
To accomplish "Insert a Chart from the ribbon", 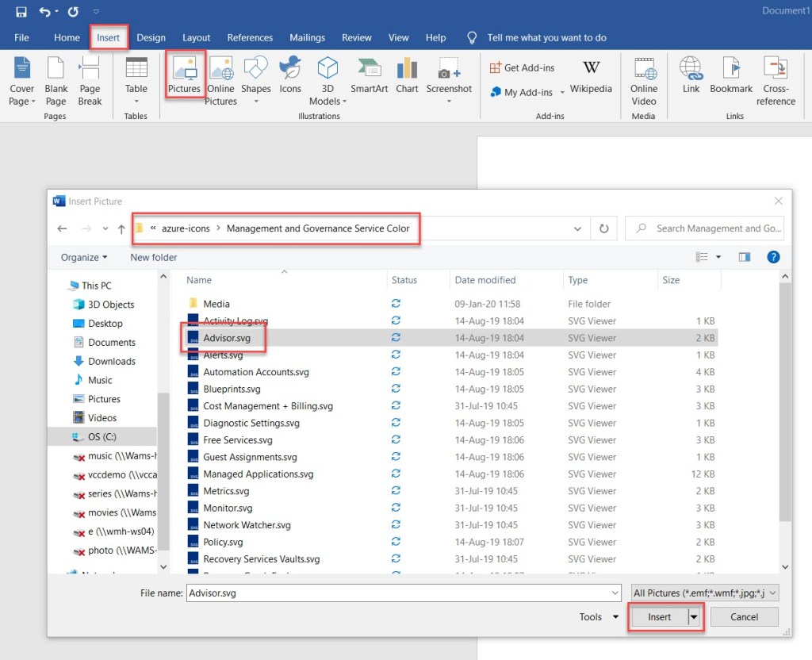I will tap(407, 75).
